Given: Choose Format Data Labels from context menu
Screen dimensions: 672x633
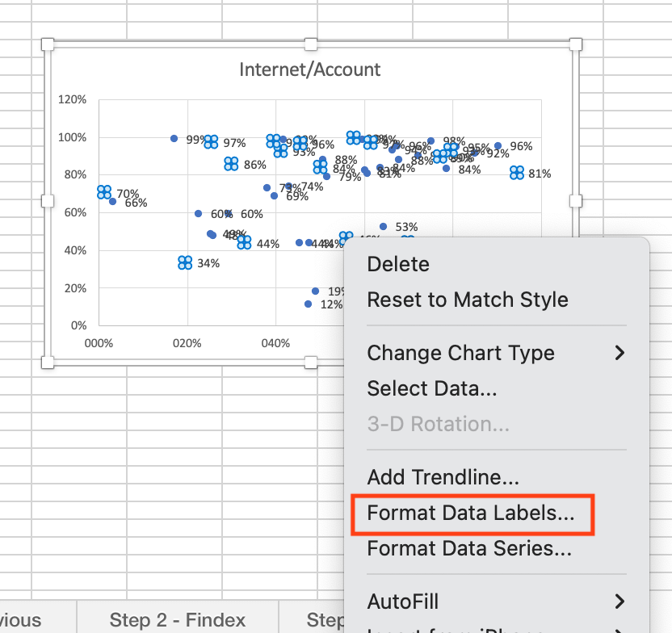Looking at the screenshot, I should (x=471, y=513).
